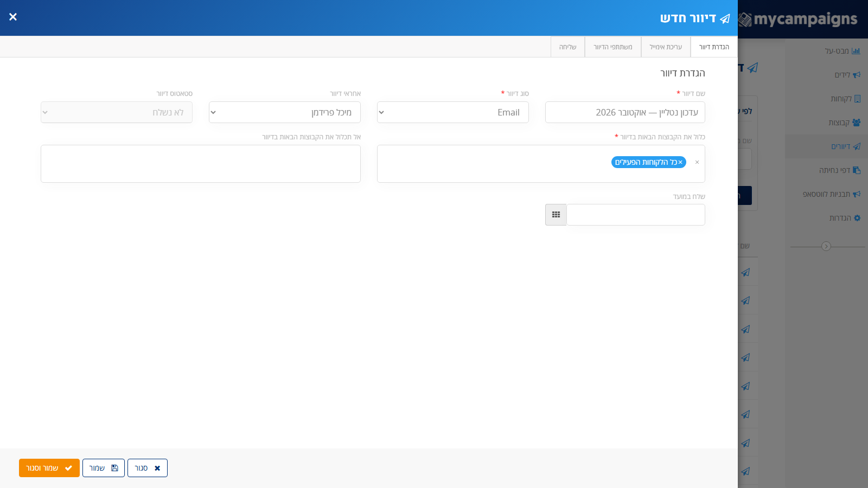Screen dimensions: 868x488
Task: Click the users icon beside קבוצות
Action: [x=856, y=123]
